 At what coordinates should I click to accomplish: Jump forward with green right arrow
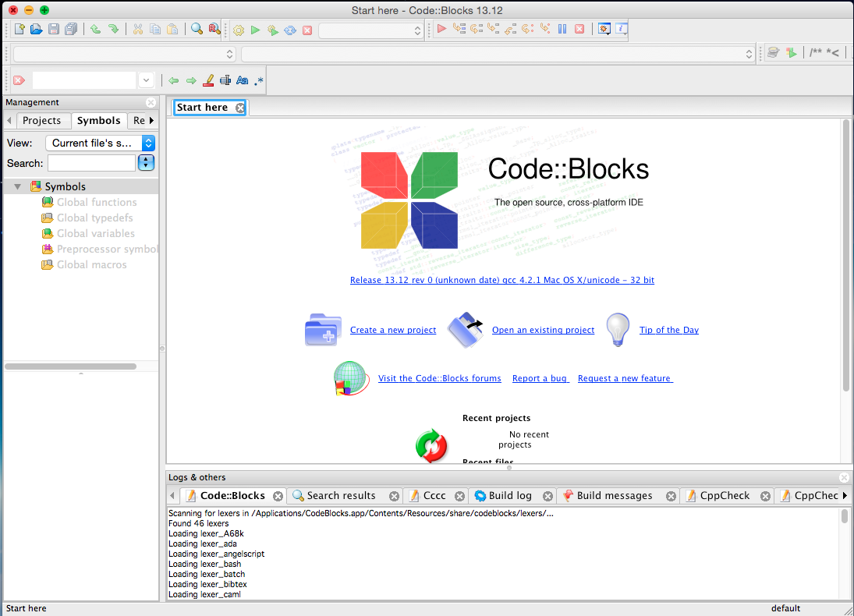pyautogui.click(x=190, y=80)
